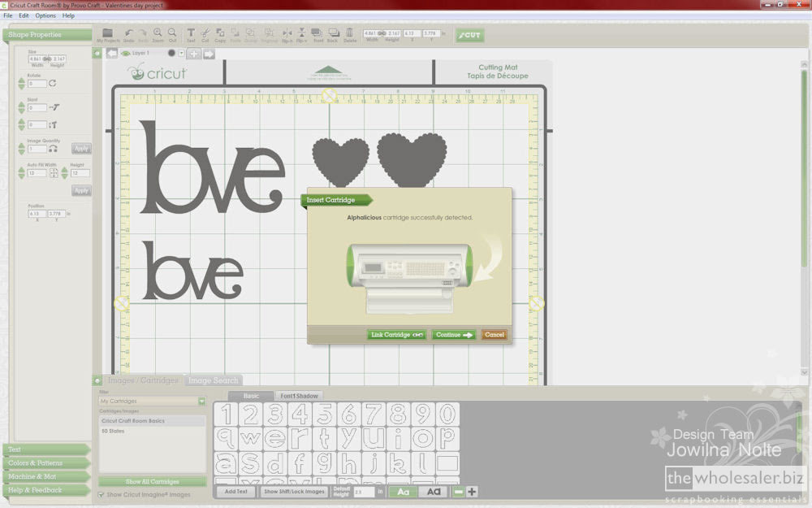Select the Text tool in toolbar

[191, 33]
